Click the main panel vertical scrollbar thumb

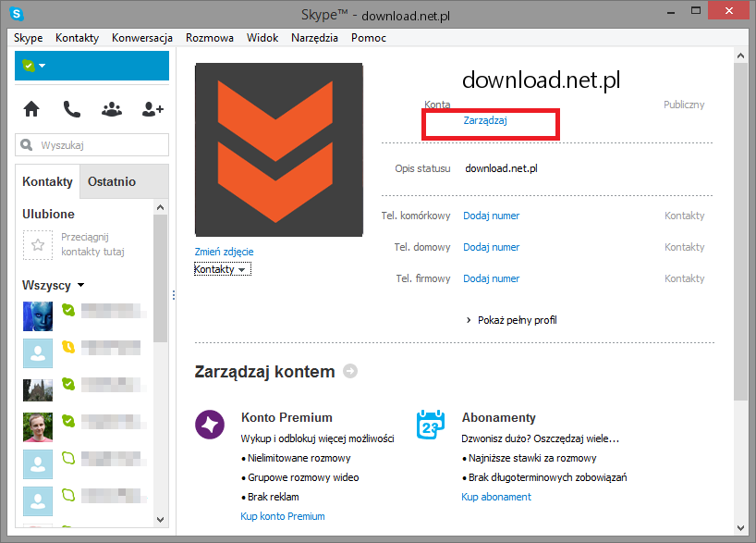(x=740, y=231)
